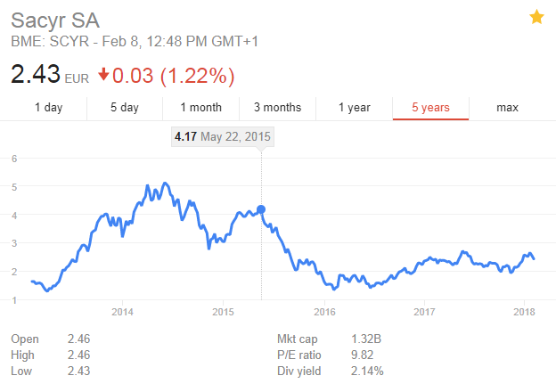Click the 2018 label on the time axis

524,312
